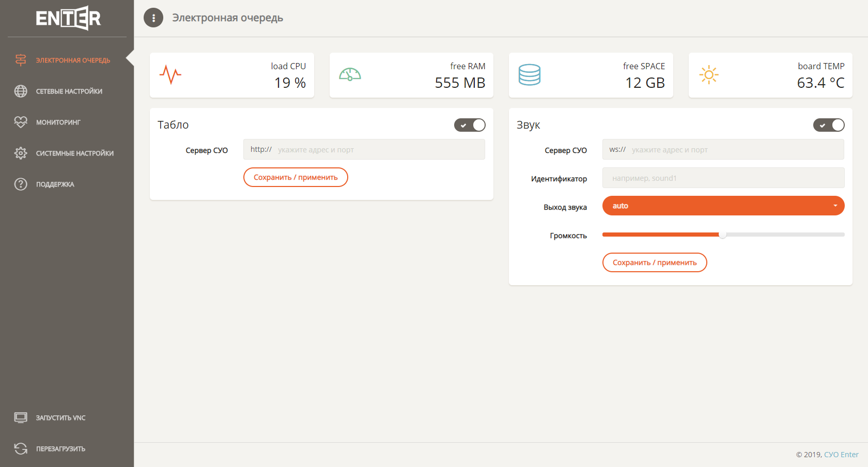Disable the Звук toggle switch
Viewport: 868px width, 467px height.
[x=828, y=125]
